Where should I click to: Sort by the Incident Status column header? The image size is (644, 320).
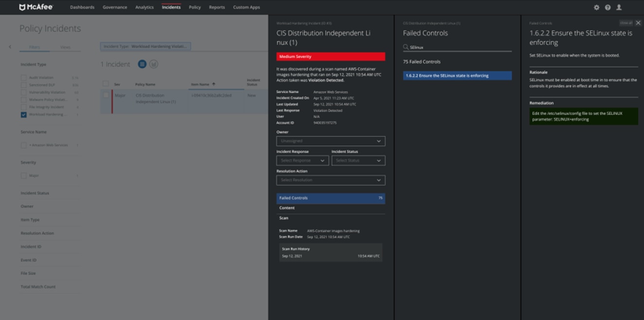(x=253, y=82)
